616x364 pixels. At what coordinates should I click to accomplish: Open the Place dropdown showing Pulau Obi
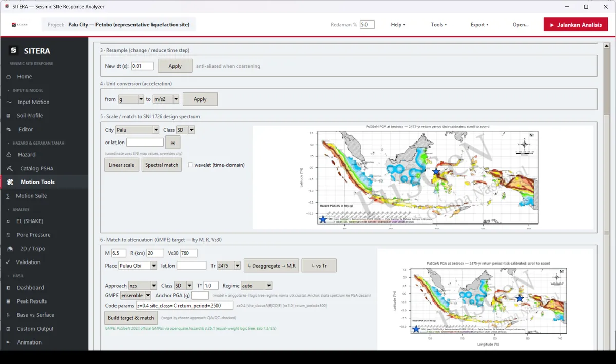point(138,266)
